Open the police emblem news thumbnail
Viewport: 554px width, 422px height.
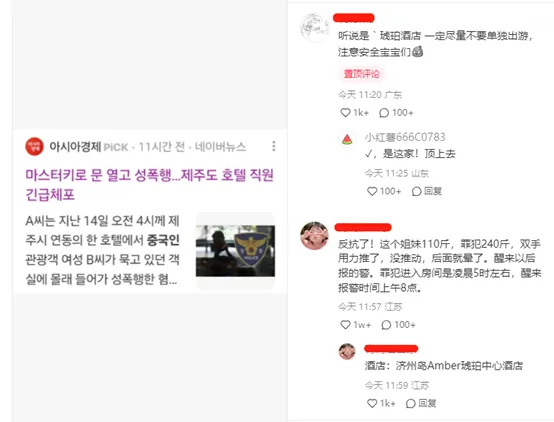click(x=235, y=251)
